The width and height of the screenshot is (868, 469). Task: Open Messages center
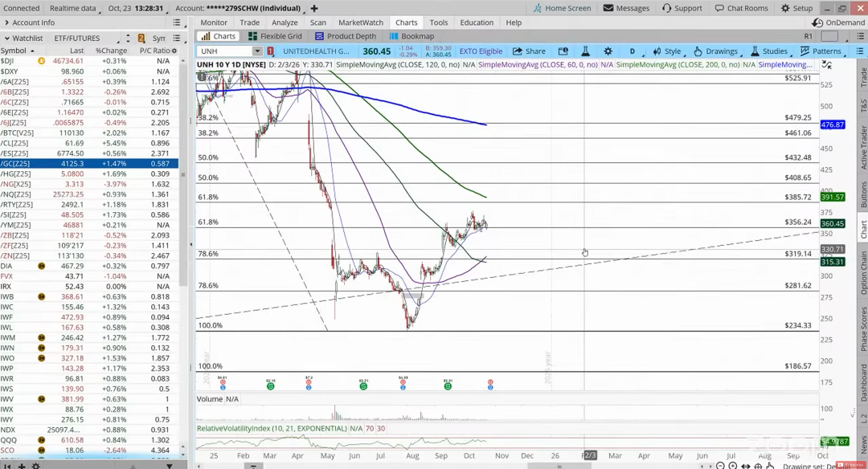click(x=626, y=8)
